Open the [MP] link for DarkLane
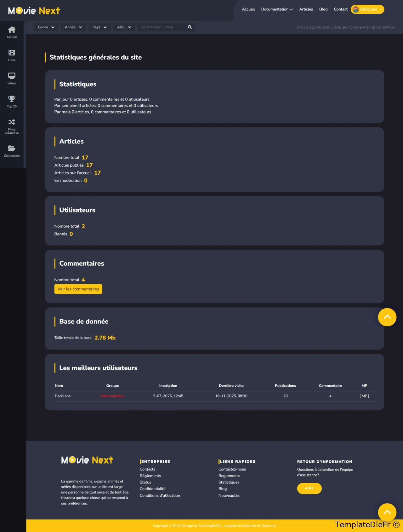The height and width of the screenshot is (532, 403). 364,396
